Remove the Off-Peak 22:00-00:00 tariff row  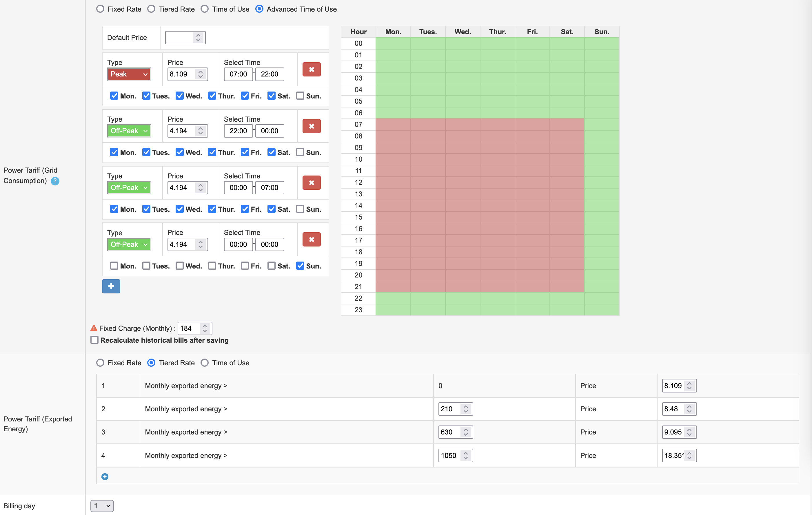point(311,126)
